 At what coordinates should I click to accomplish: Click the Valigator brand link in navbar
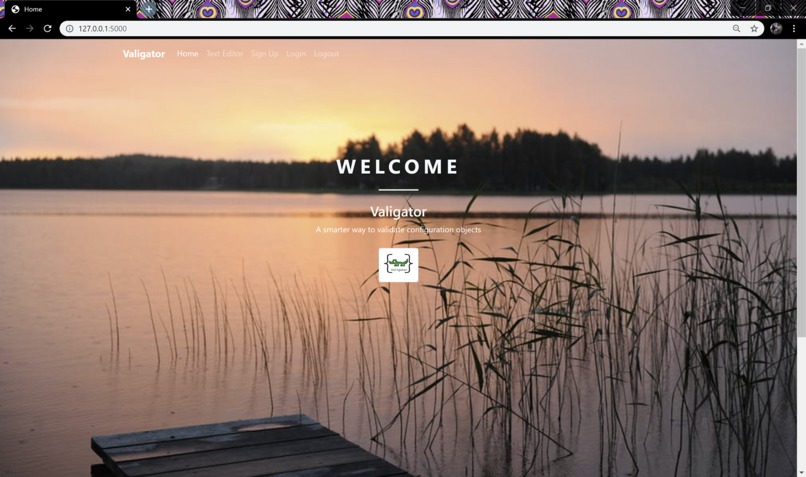coord(144,54)
